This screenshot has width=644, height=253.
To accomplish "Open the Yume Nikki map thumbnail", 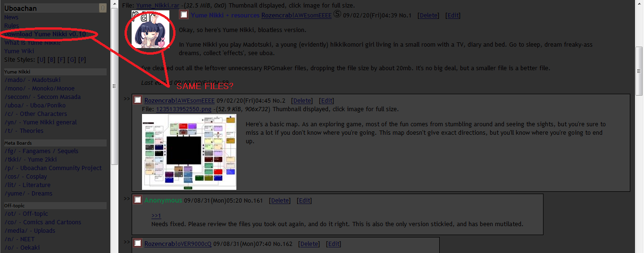I will (189, 152).
